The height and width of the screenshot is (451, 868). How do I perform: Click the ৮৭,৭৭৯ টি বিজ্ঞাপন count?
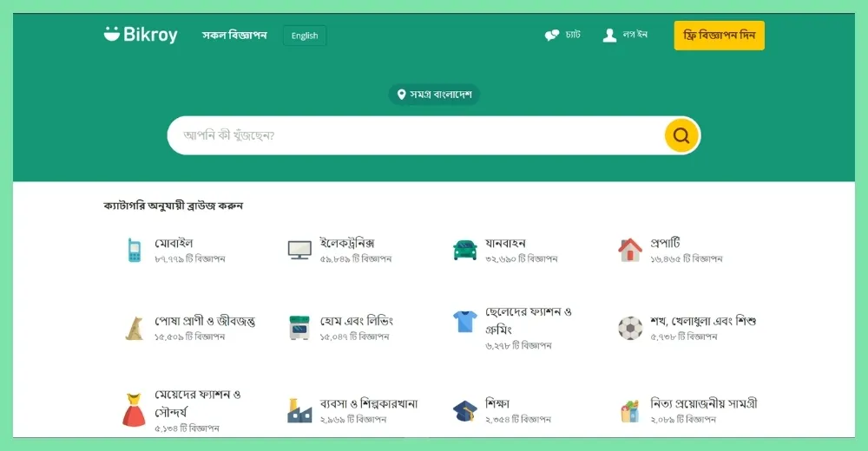click(x=190, y=259)
